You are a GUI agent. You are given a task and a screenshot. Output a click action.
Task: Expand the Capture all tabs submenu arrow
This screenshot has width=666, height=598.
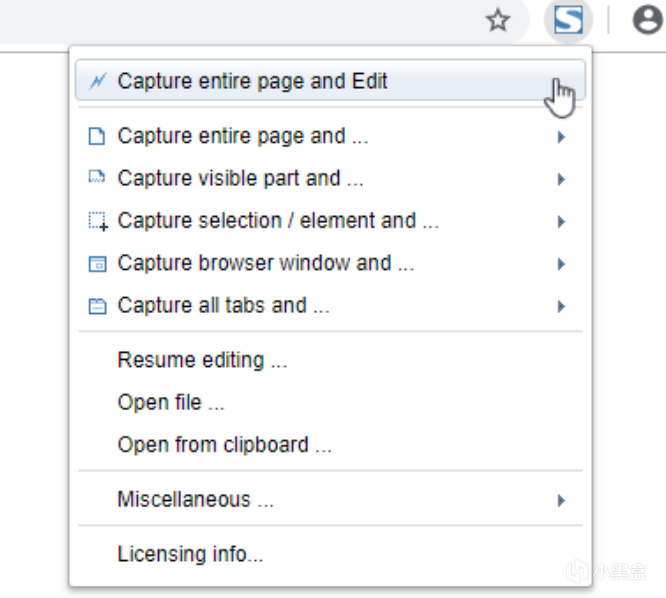(x=562, y=306)
